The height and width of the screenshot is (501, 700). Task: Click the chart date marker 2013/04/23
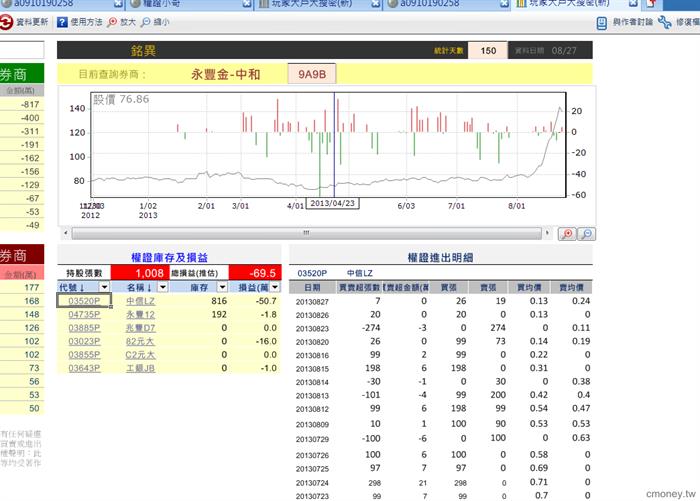[x=332, y=203]
